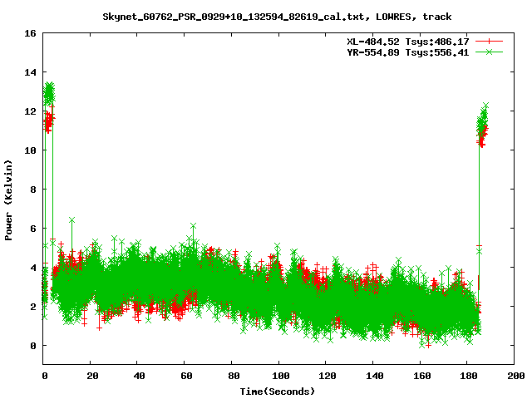The image size is (532, 399).
Task: Click the isolated green spike near 6.4 K at 12 seconds
Action: pos(71,220)
